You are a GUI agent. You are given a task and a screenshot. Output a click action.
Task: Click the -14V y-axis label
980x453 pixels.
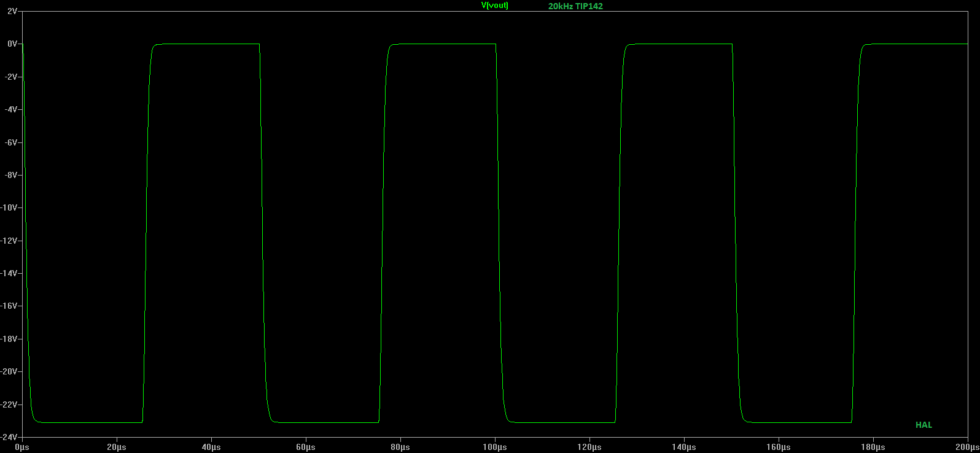[9, 273]
